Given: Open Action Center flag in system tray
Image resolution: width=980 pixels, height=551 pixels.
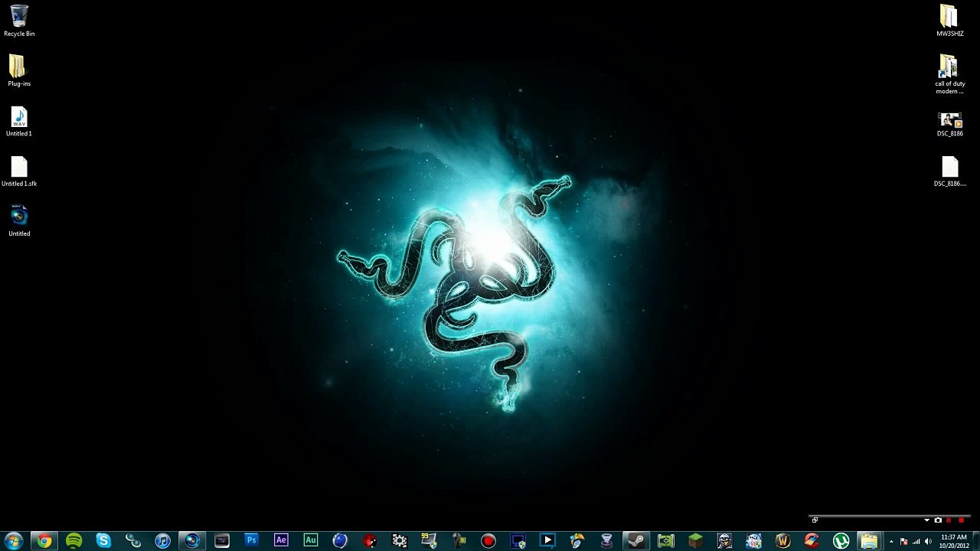Looking at the screenshot, I should [903, 542].
